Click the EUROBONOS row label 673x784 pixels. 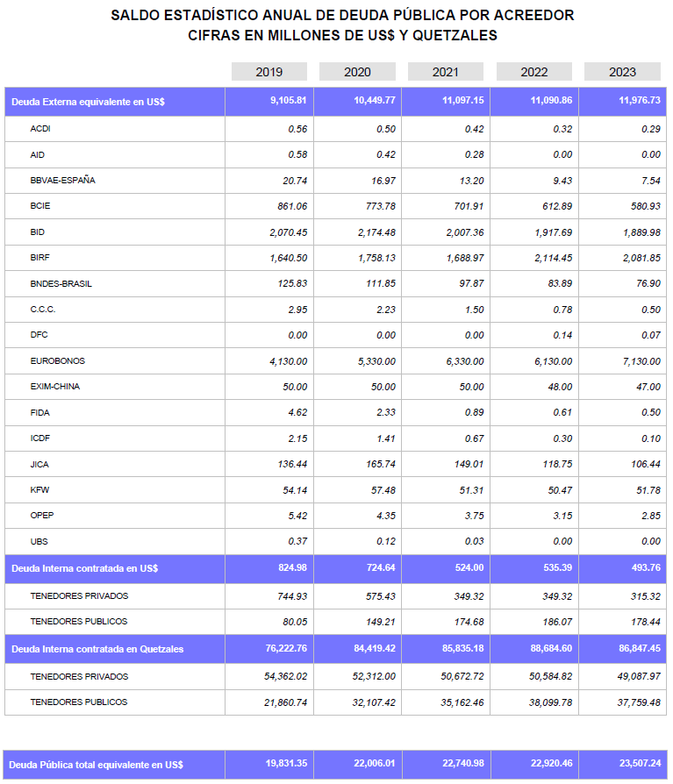tap(57, 361)
